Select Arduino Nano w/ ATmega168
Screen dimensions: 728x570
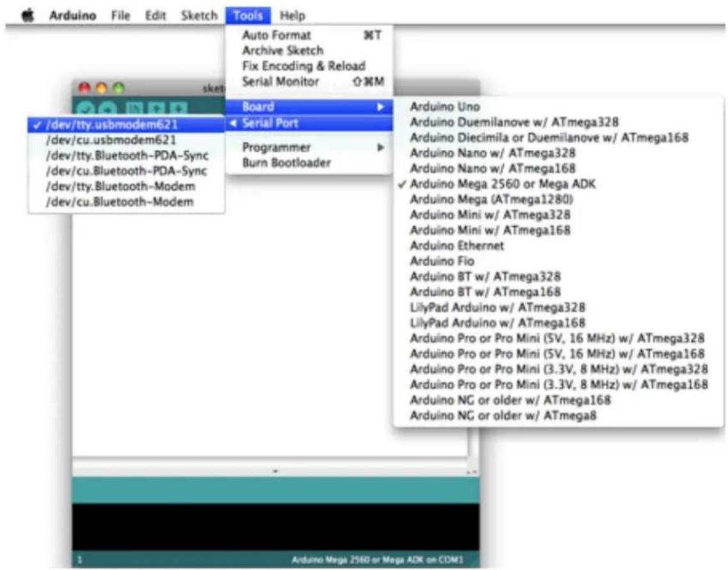point(558,168)
